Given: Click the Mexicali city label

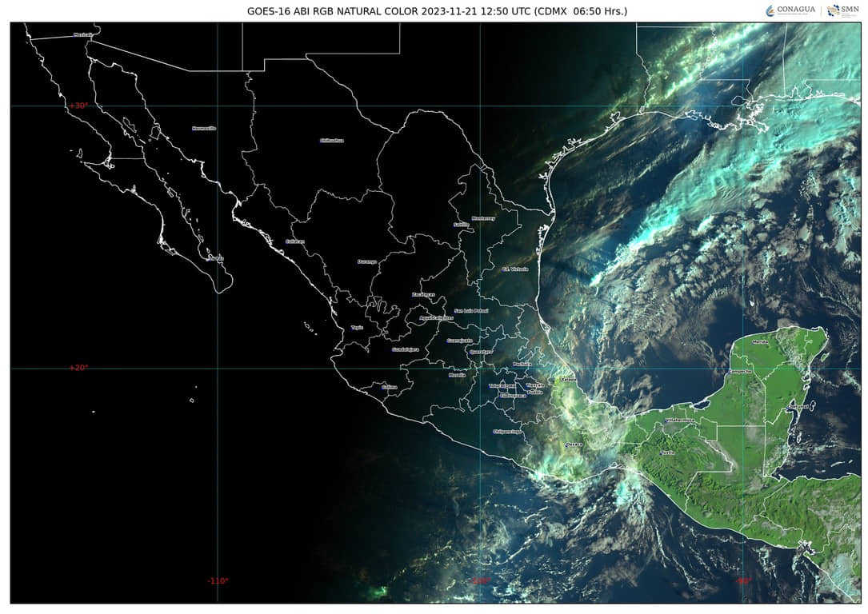Looking at the screenshot, I should (82, 34).
